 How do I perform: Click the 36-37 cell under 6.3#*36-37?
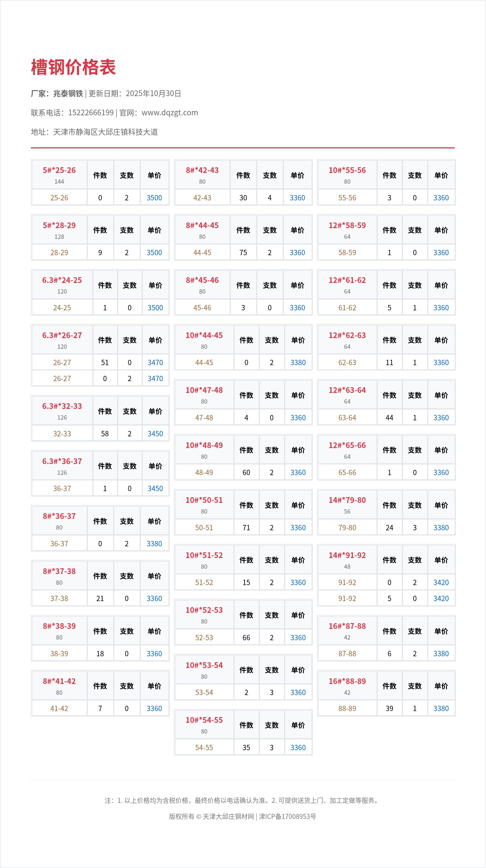[62, 489]
